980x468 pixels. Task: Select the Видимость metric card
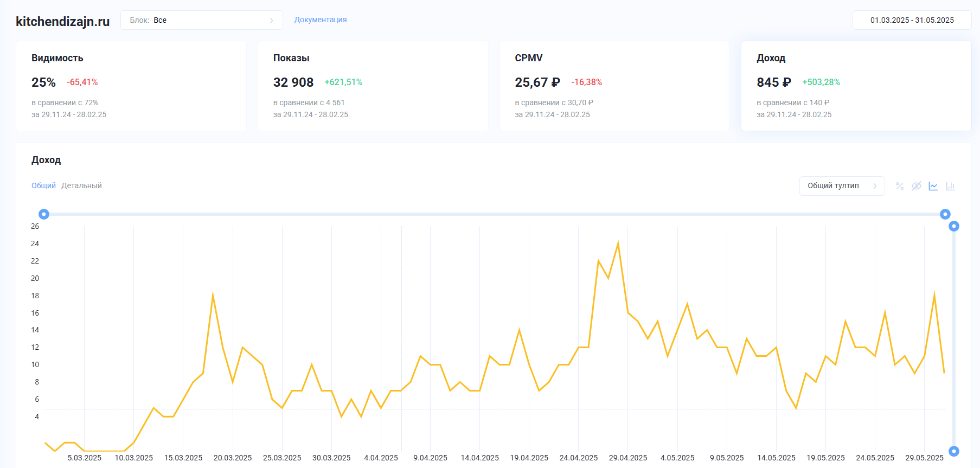click(x=131, y=86)
